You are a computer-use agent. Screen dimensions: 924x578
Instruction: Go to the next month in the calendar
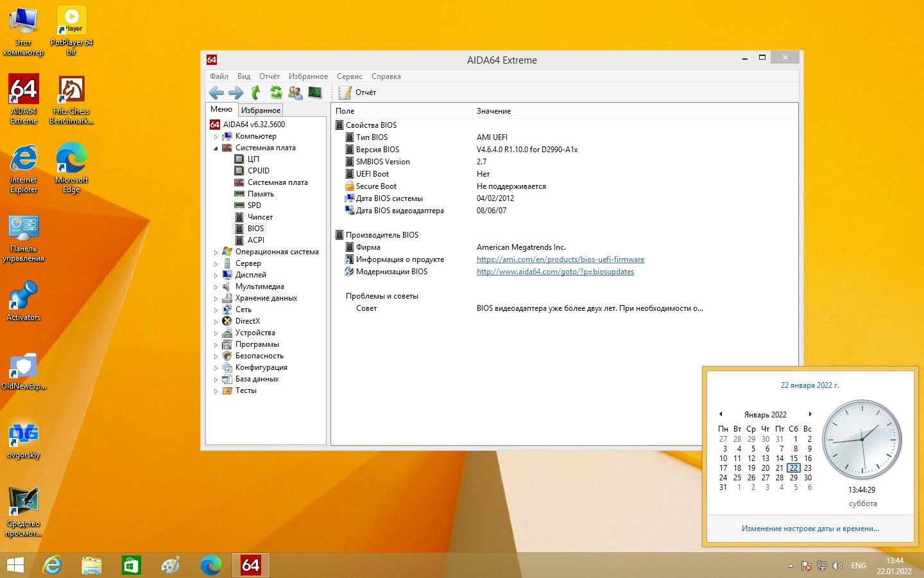tap(810, 414)
